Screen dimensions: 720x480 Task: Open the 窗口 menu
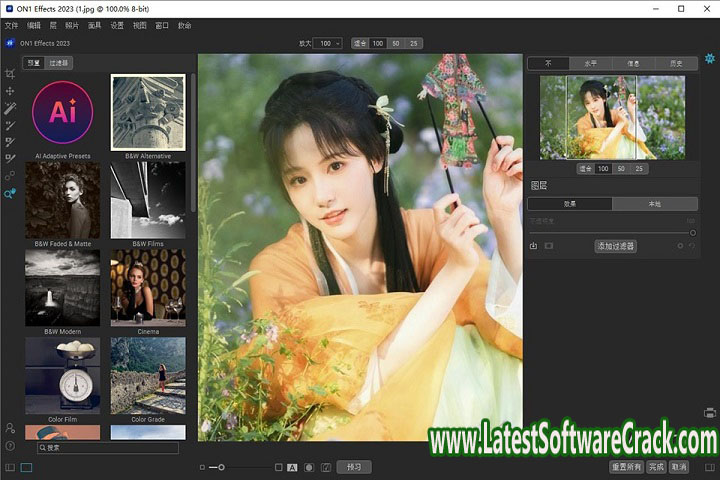click(x=162, y=25)
